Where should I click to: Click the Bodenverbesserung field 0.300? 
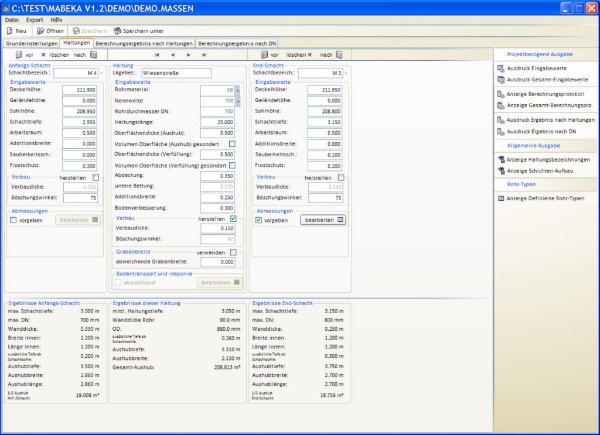click(x=217, y=208)
